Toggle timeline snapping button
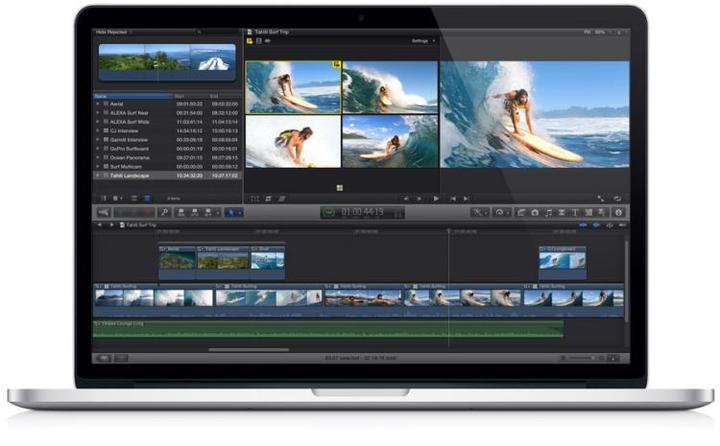720x446 pixels. point(623,225)
